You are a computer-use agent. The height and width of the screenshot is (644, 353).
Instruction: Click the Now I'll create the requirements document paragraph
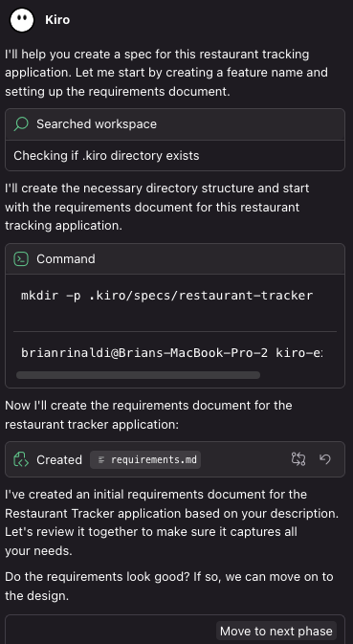(148, 415)
